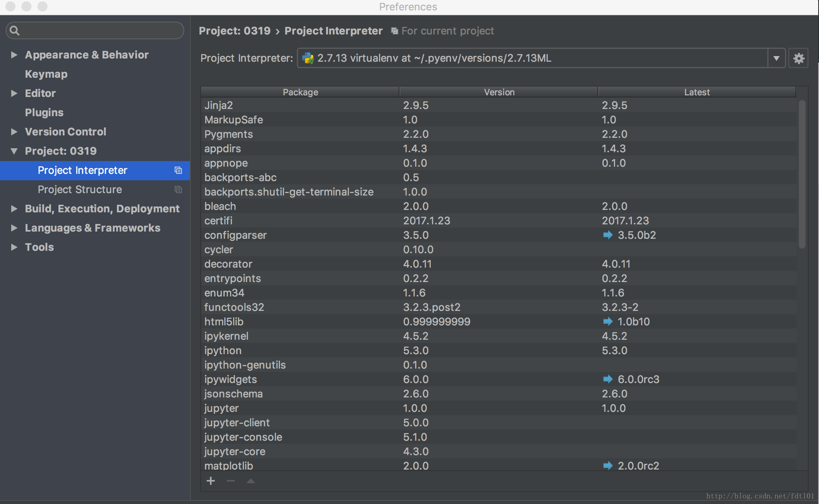
Task: Select the certifi package row
Action: (499, 221)
